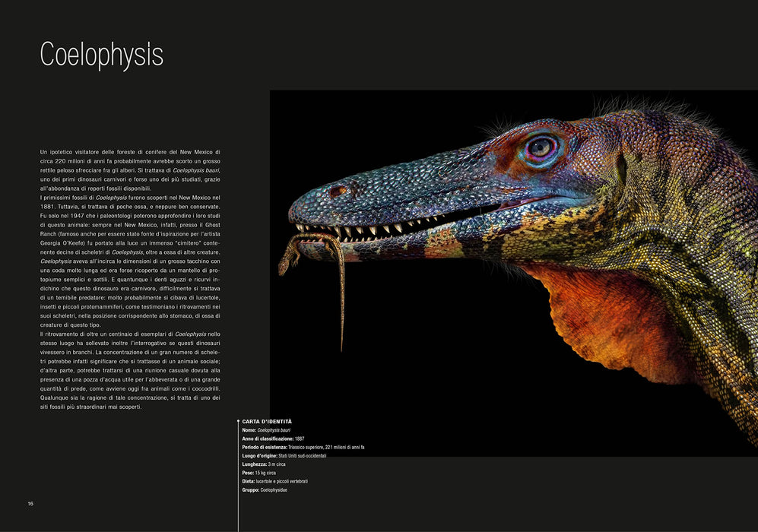The height and width of the screenshot is (532, 758).
Task: Click the paragraph starting 'Un ipotetico visitatore'
Action: tap(130, 170)
